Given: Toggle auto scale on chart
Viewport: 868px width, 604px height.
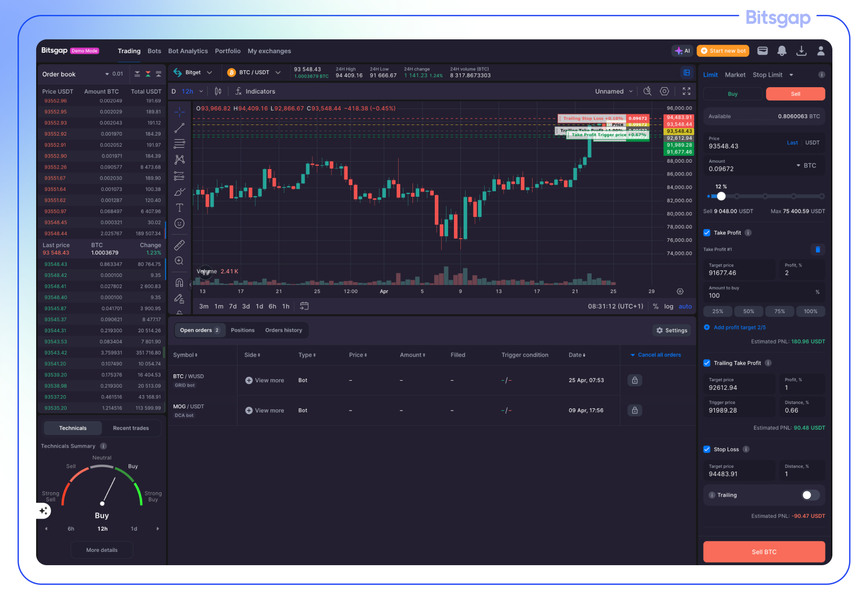Looking at the screenshot, I should pyautogui.click(x=685, y=306).
